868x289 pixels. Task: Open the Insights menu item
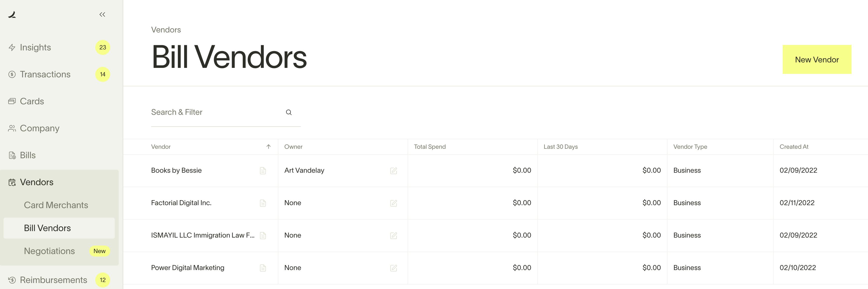[x=35, y=48]
